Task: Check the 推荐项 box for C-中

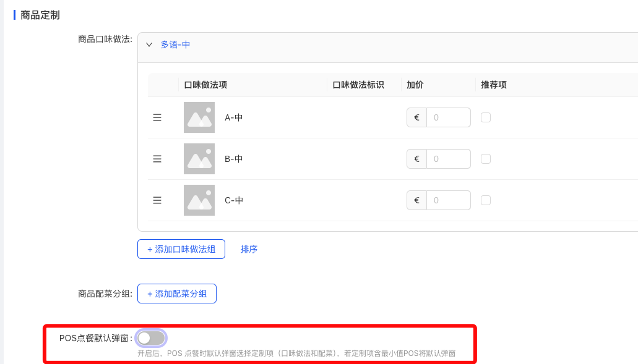Action: (485, 200)
